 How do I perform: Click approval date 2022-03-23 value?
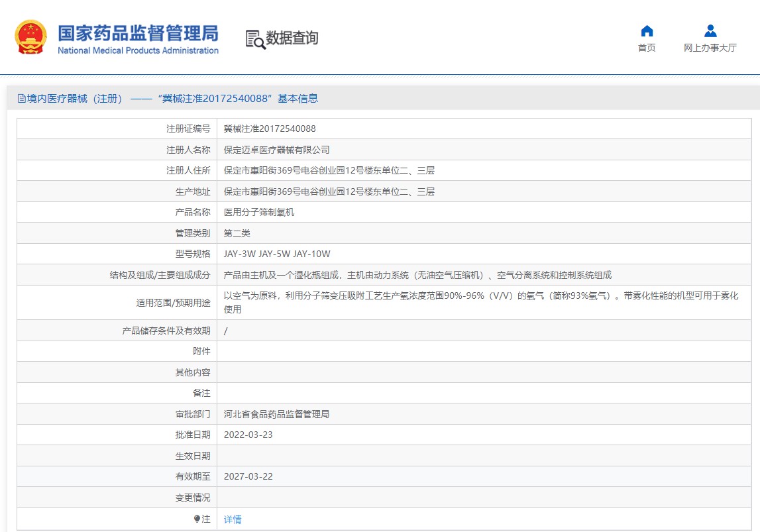[x=248, y=435]
